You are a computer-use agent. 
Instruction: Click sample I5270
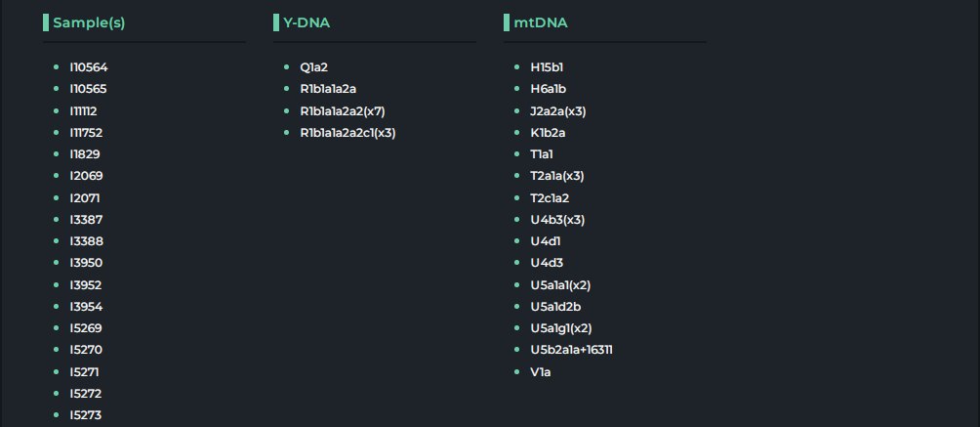[86, 350]
